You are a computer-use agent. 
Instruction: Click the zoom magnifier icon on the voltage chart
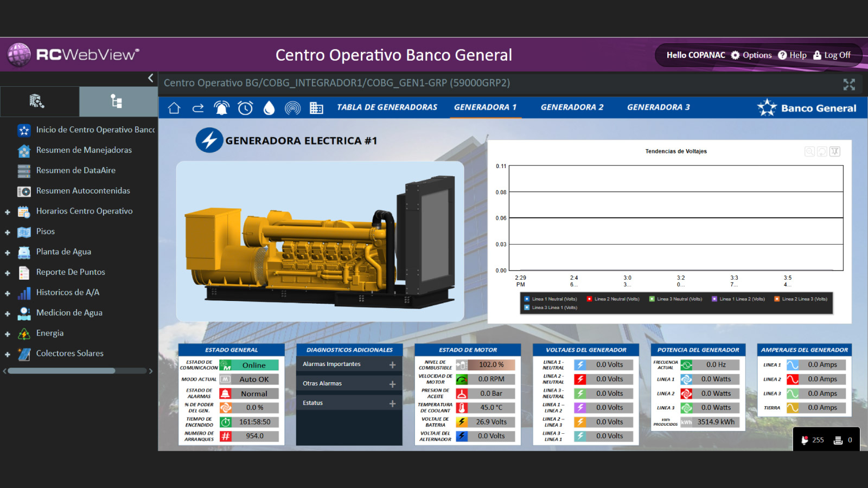[x=809, y=151]
